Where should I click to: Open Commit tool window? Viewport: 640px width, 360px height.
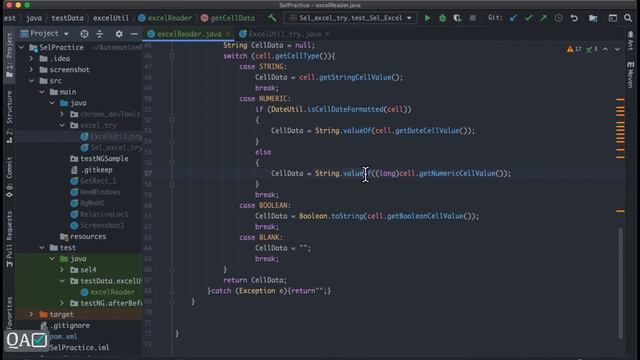coord(9,177)
